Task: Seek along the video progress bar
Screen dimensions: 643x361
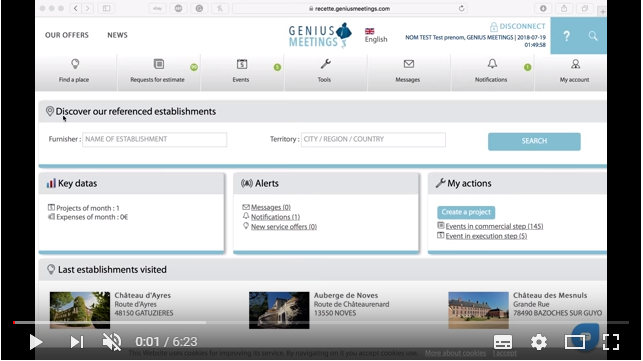Action: tap(321, 322)
